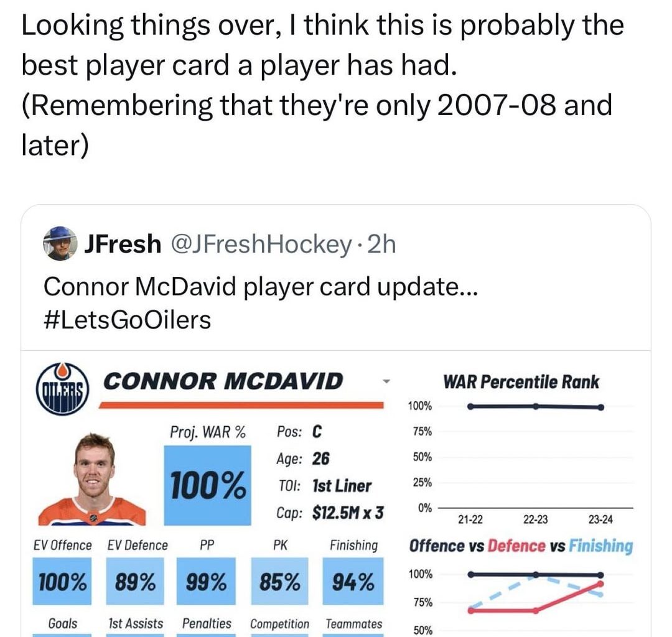Click the 22-23 data point on the WAR chart
Image resolution: width=672 pixels, height=637 pixels.
[x=536, y=405]
